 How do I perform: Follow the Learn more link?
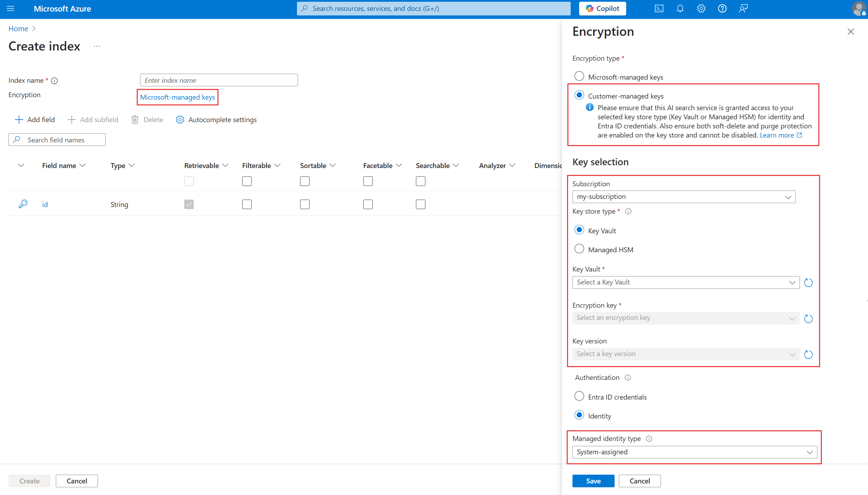[x=777, y=135]
